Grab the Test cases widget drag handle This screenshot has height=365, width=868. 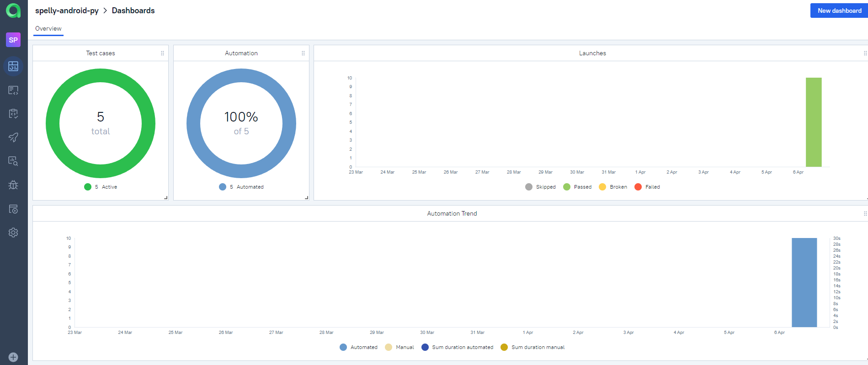click(162, 53)
